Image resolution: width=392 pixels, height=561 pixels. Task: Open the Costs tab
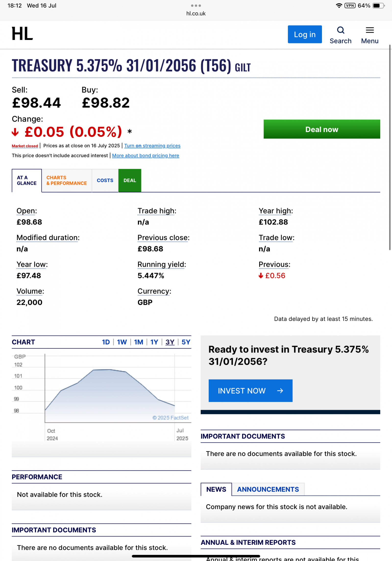(105, 181)
